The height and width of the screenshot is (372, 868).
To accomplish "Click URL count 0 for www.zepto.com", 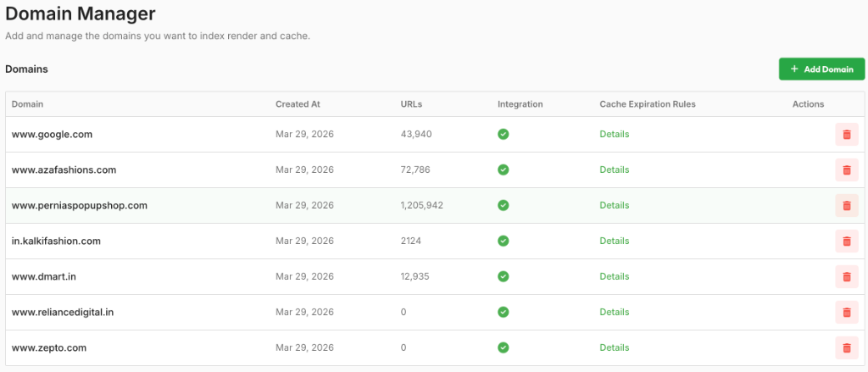I will (403, 347).
